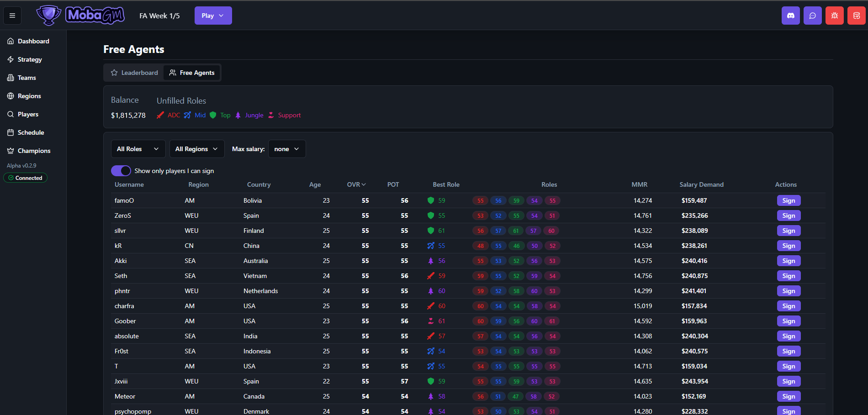Go to Schedule in sidebar

(31, 132)
